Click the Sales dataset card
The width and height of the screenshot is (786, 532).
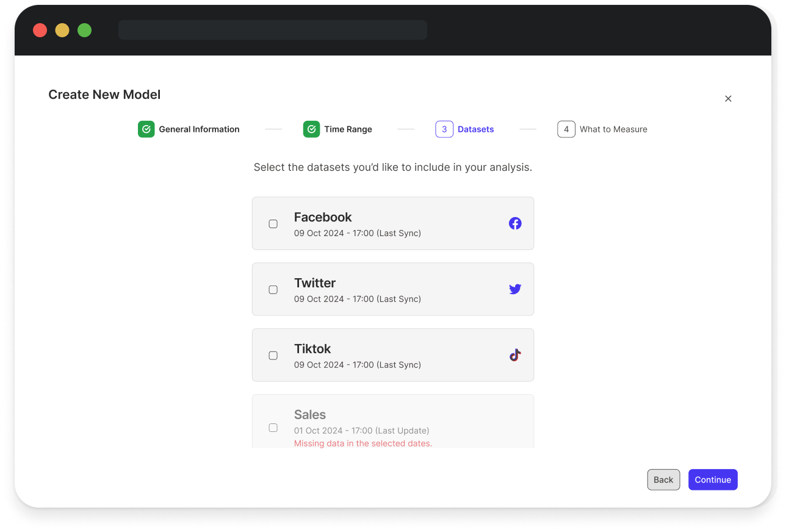(393, 421)
